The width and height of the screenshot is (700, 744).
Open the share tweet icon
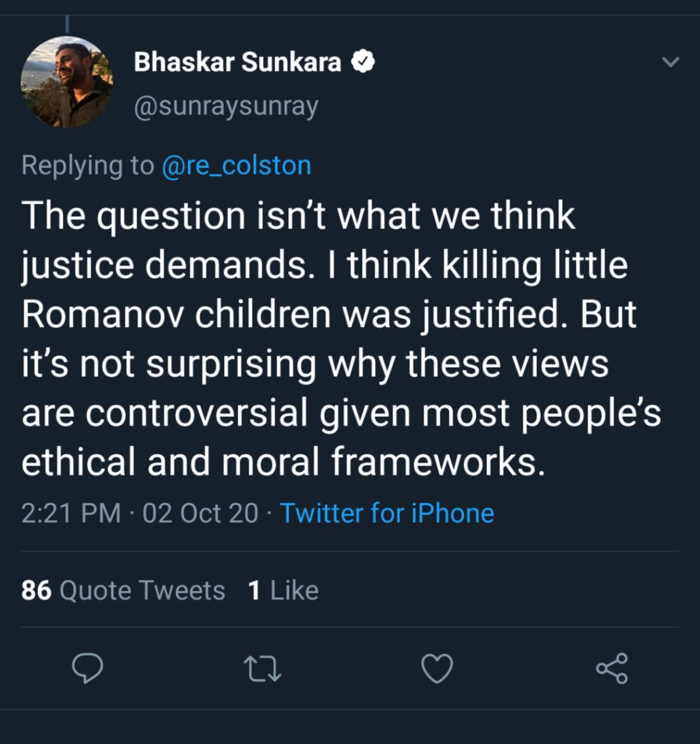(612, 668)
